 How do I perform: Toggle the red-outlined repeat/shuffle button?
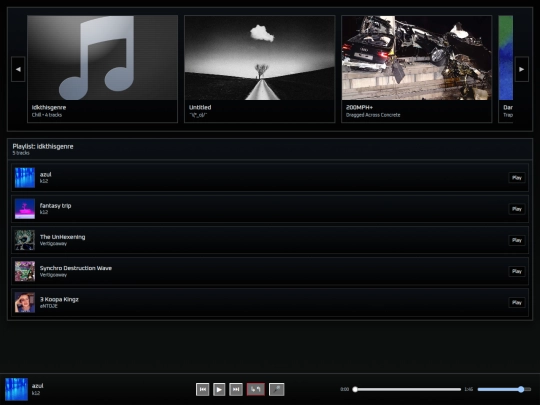[x=256, y=390]
